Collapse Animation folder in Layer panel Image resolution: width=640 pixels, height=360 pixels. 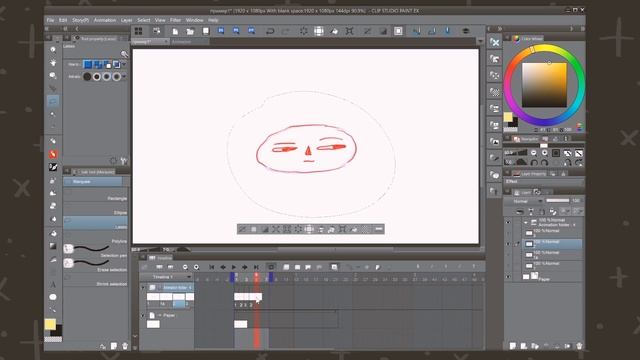tap(526, 223)
